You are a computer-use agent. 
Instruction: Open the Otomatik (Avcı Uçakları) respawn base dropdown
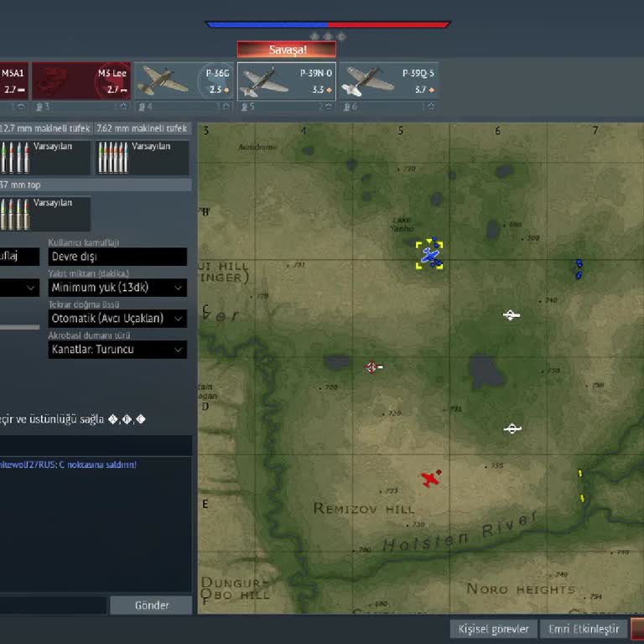point(117,319)
